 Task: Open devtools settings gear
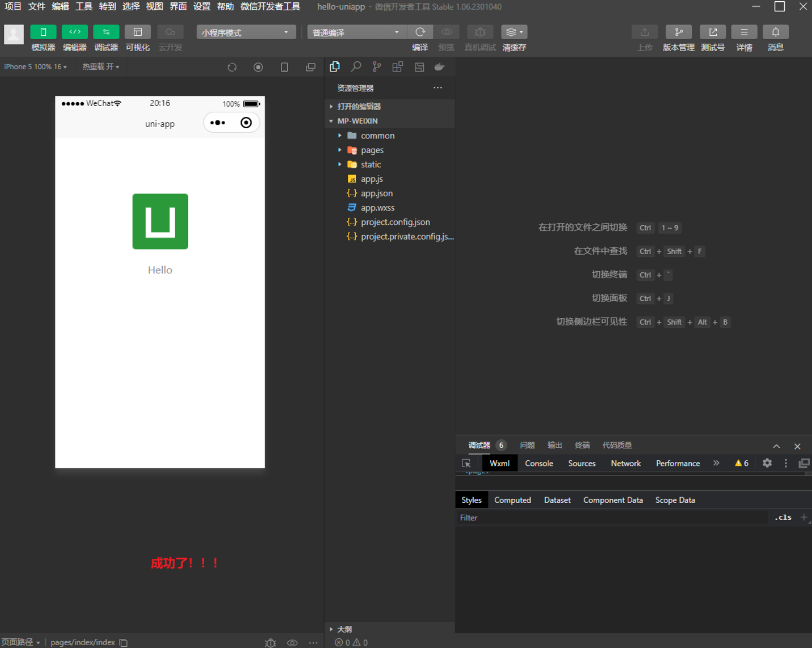[x=767, y=463]
